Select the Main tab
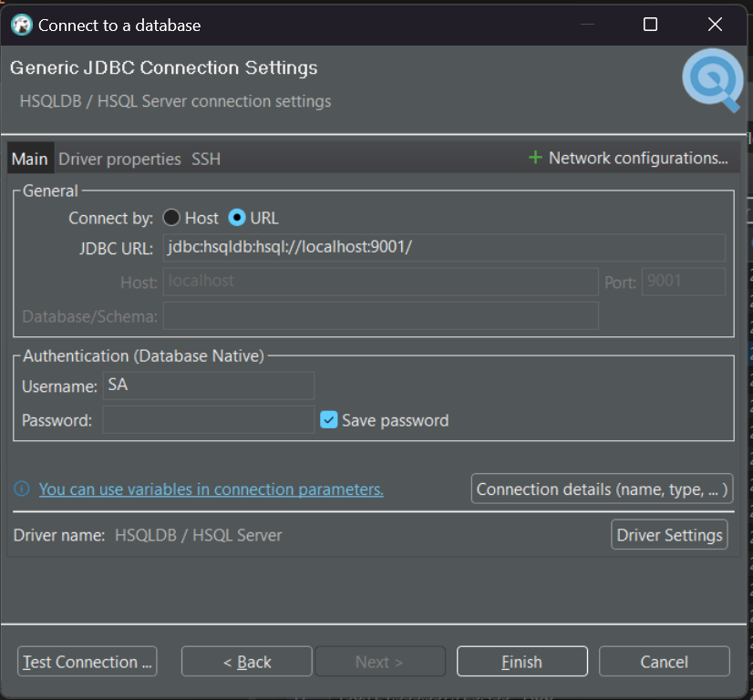The image size is (753, 700). tap(29, 158)
